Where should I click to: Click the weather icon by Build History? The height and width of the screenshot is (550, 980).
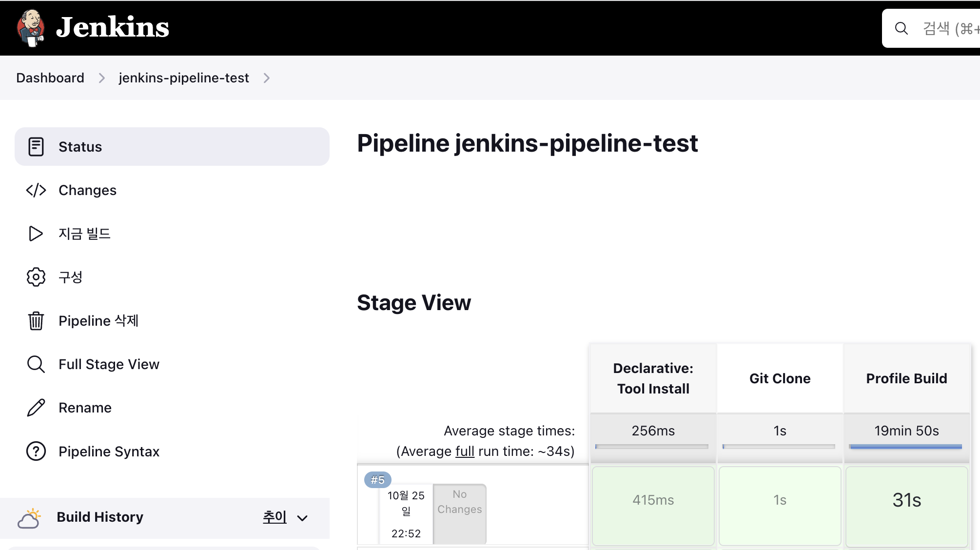coord(29,518)
